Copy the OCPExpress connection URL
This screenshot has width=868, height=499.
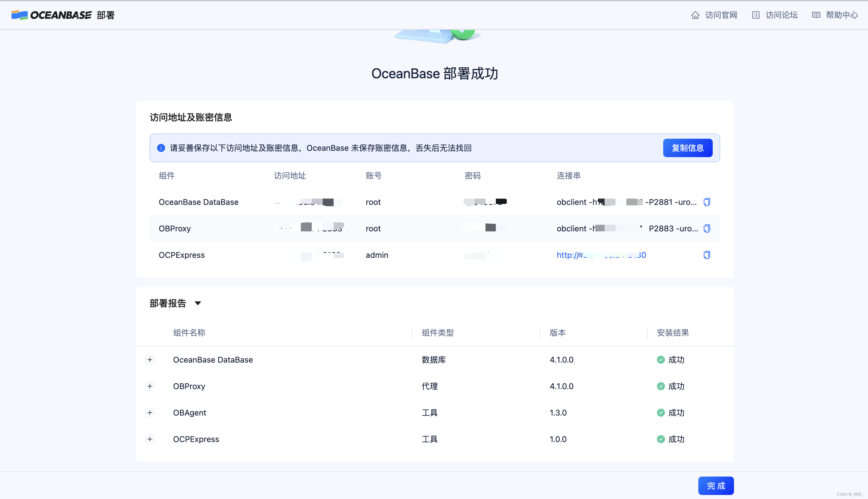(707, 255)
